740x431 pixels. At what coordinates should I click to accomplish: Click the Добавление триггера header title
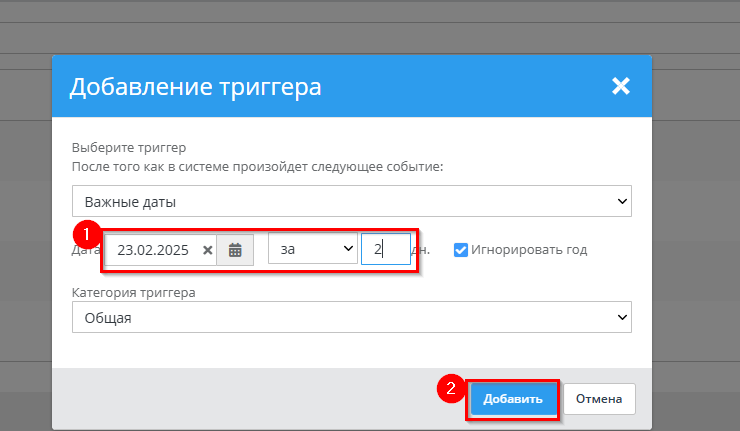click(195, 87)
